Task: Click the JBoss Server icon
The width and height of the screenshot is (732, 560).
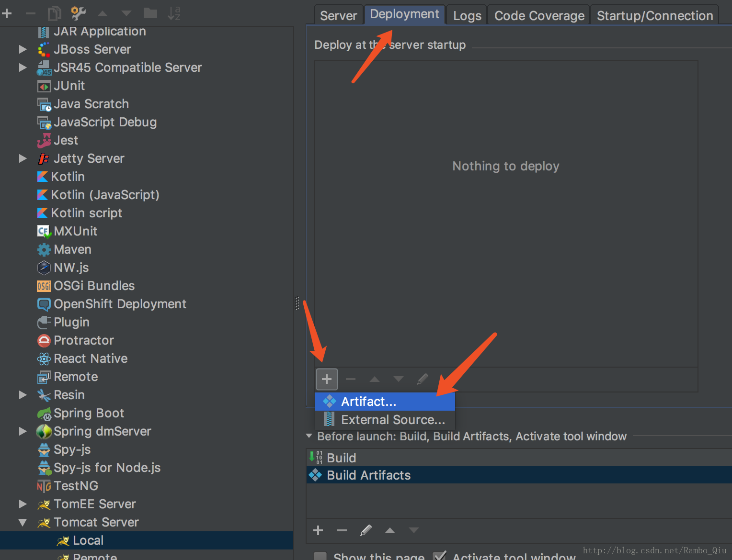Action: (x=44, y=49)
